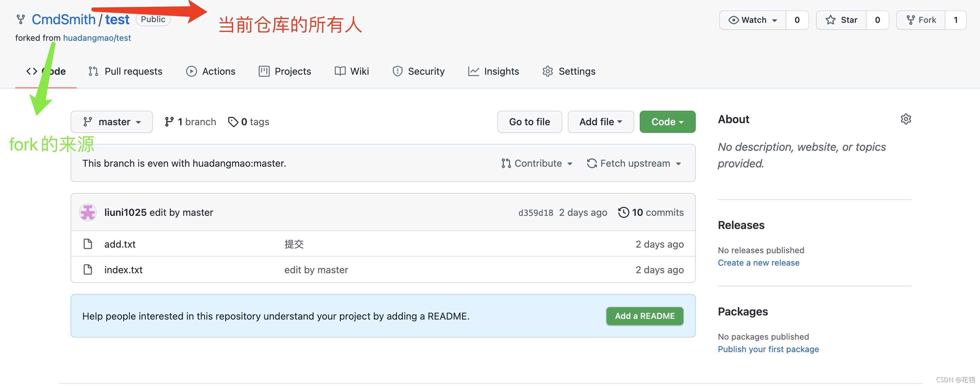
Task: Expand the Watch notifications dropdown
Action: click(752, 20)
